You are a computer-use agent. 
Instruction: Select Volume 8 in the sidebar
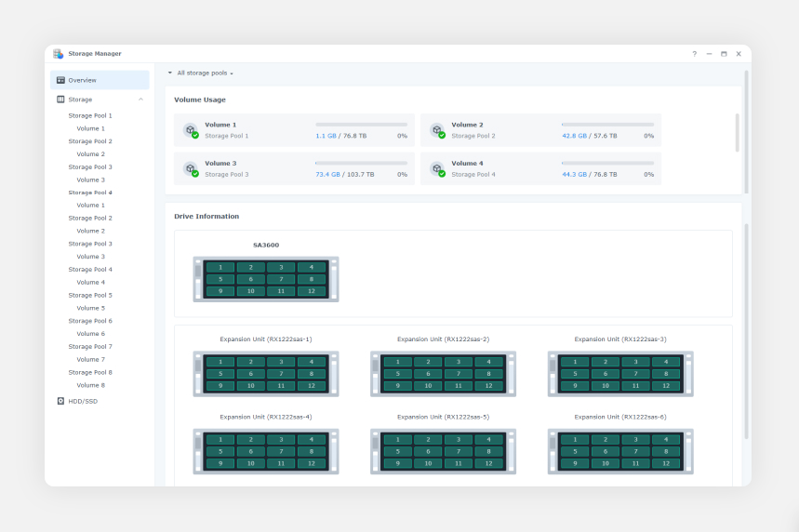(91, 385)
